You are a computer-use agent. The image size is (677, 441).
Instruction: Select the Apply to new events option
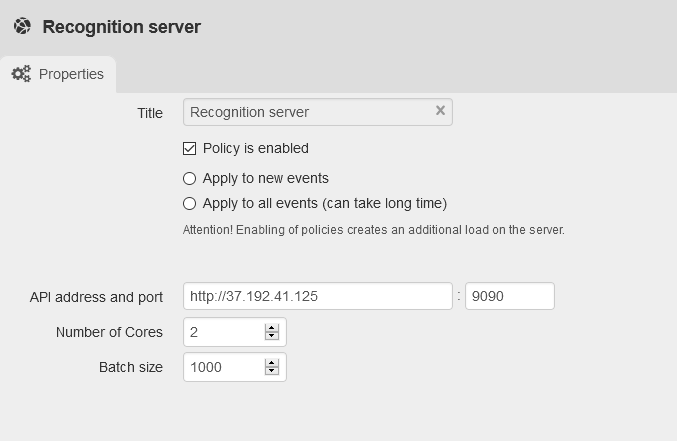point(190,179)
